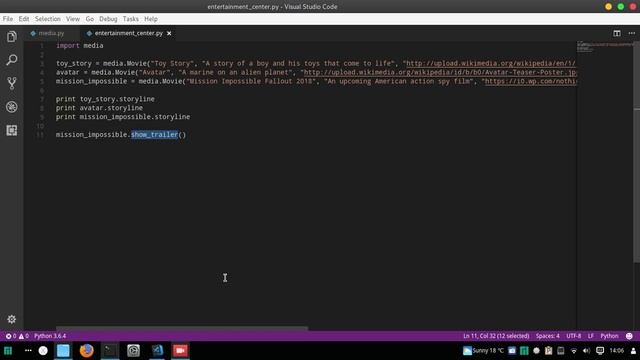
Task: Open the Go menu
Action: click(x=89, y=19)
